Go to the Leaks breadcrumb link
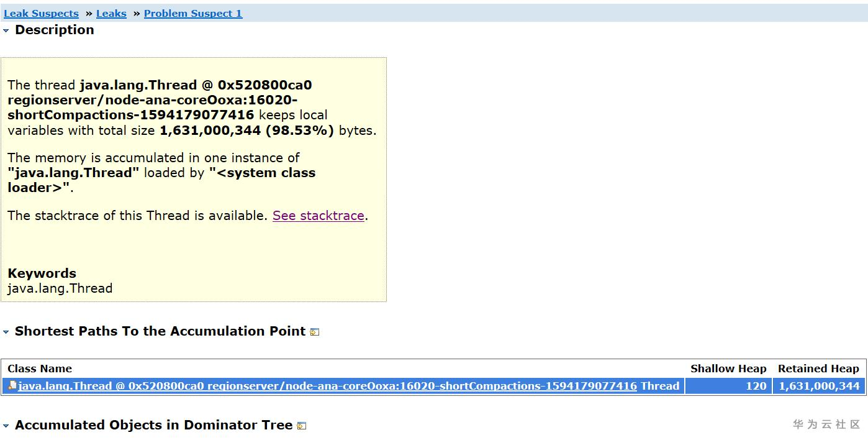 coord(111,14)
